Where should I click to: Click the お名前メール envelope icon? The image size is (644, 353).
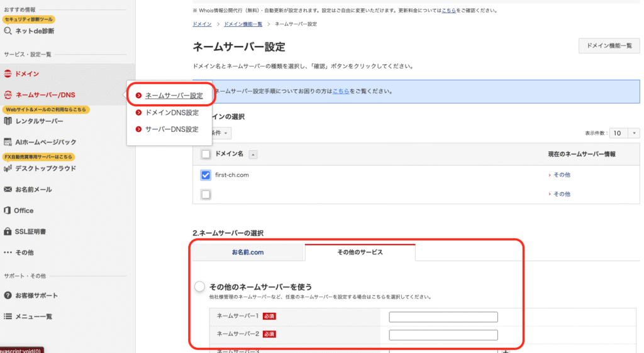click(x=8, y=189)
